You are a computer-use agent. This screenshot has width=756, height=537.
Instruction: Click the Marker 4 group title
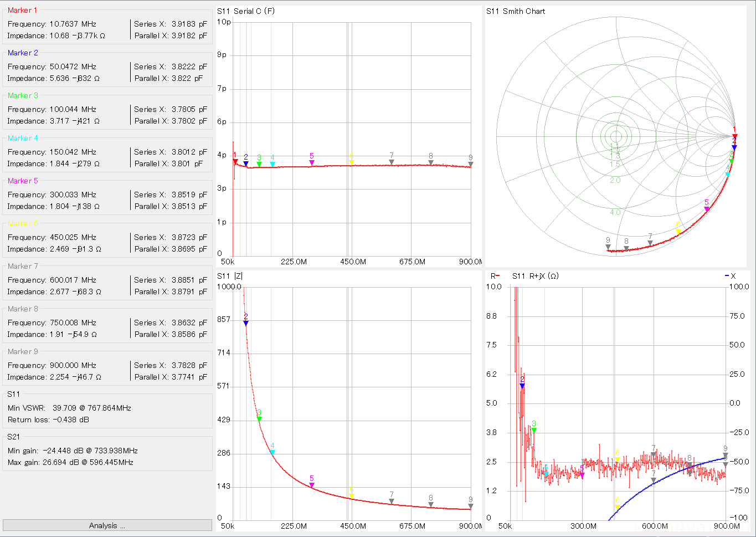[23, 138]
